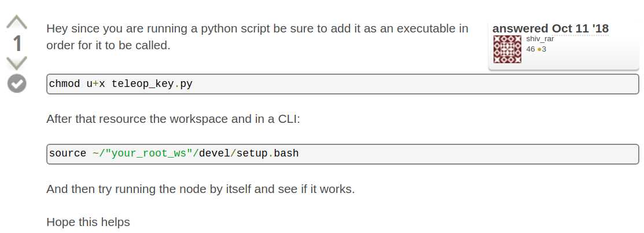Click inside the chmod u+x code block

[343, 84]
